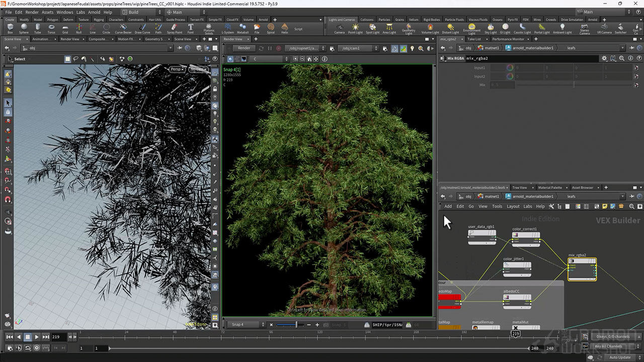Viewport: 644px width, 362px height.
Task: Click the Mix slider in Mix RGBA parameters
Action: (x=574, y=85)
